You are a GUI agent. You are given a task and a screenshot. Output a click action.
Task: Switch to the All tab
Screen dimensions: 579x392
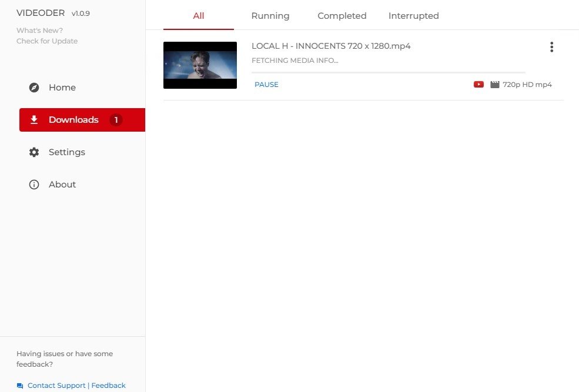[x=199, y=16]
